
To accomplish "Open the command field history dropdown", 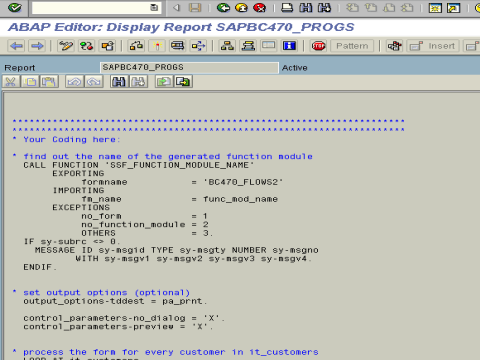I will [x=154, y=7].
